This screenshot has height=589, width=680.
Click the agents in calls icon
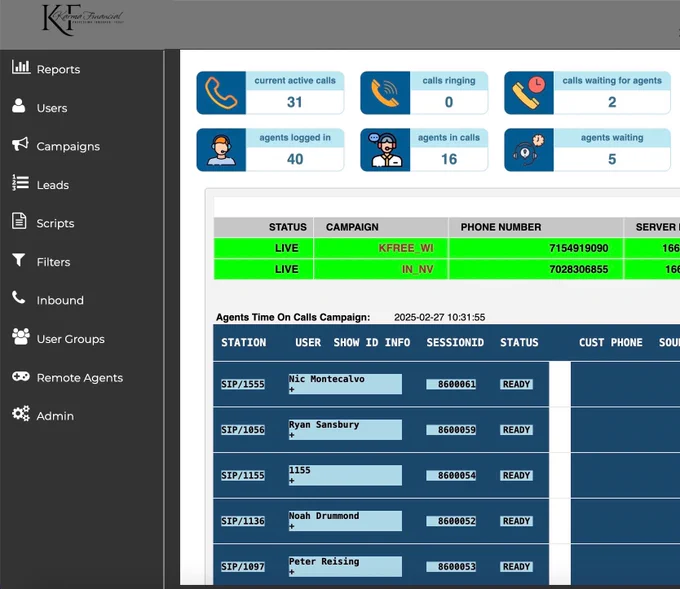pyautogui.click(x=385, y=150)
